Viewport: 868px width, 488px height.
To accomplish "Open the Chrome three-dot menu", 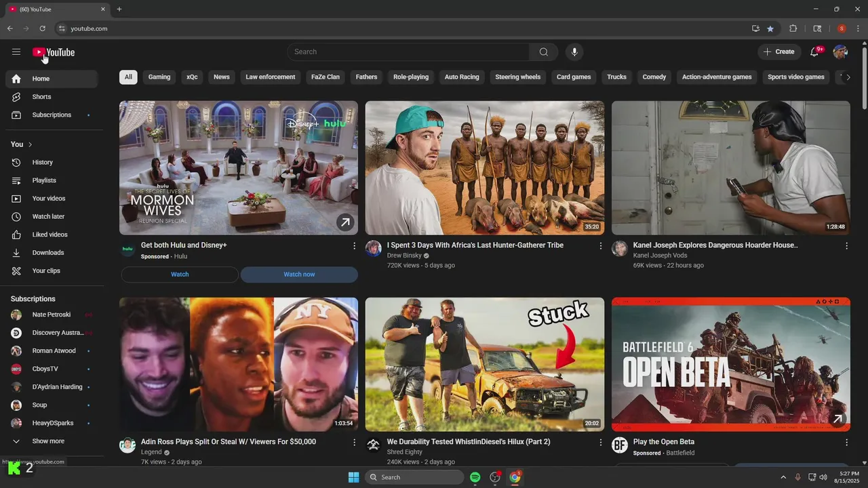I will pyautogui.click(x=858, y=28).
